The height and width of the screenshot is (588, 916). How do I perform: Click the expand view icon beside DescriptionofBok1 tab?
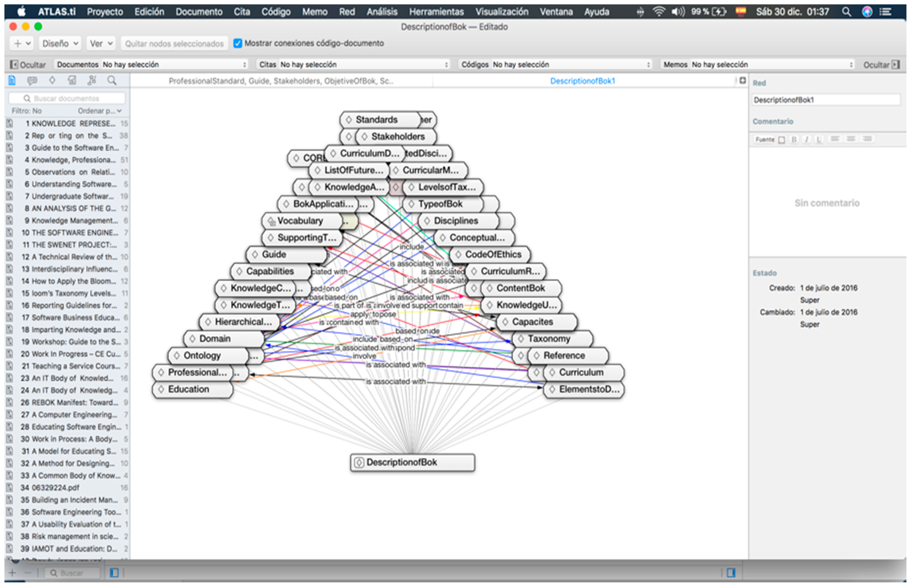click(x=743, y=81)
